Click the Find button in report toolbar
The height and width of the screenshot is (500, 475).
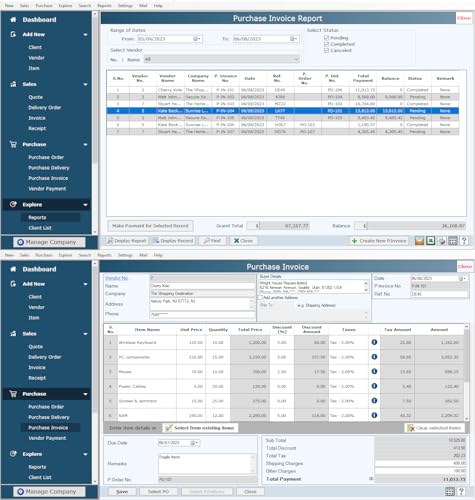212,241
